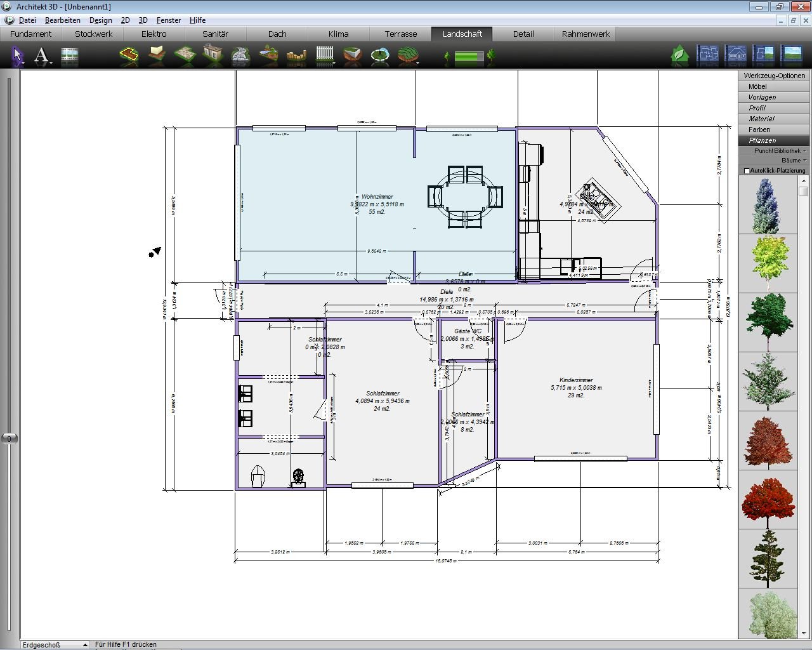Select the blue spruce tree thumbnail
This screenshot has width=812, height=650.
point(768,205)
